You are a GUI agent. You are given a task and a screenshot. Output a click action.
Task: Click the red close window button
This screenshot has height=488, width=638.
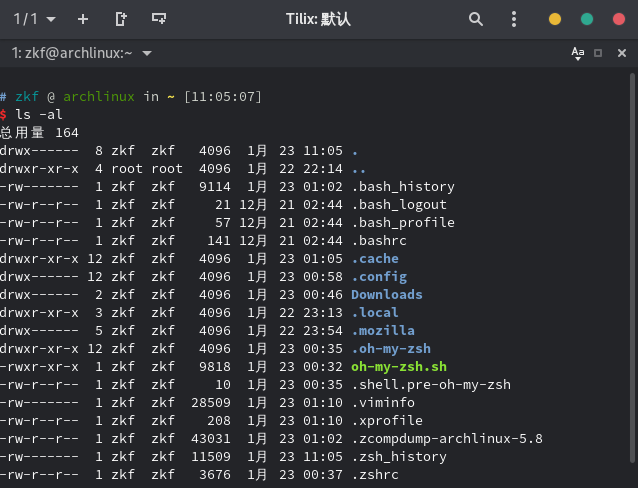coord(618,19)
